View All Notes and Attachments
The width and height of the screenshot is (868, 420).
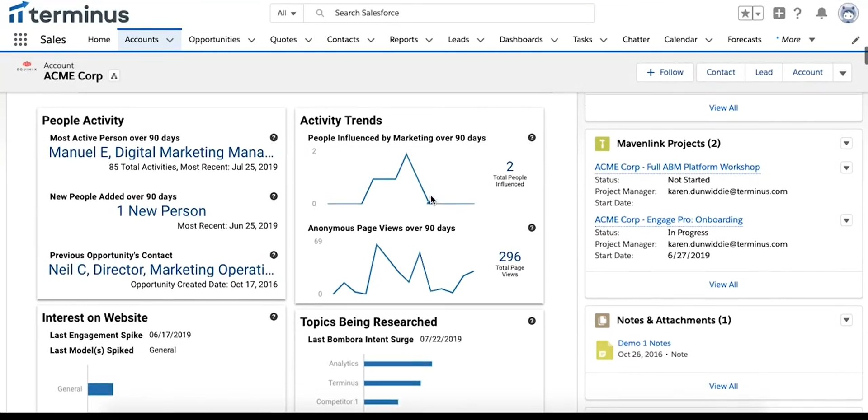click(x=723, y=386)
